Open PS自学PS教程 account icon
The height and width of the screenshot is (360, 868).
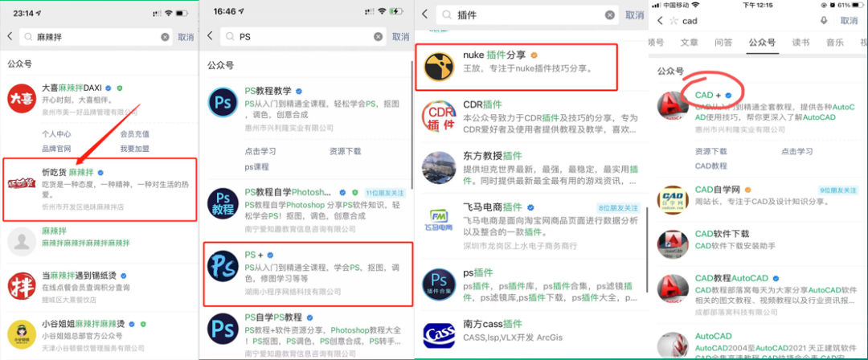tap(223, 329)
